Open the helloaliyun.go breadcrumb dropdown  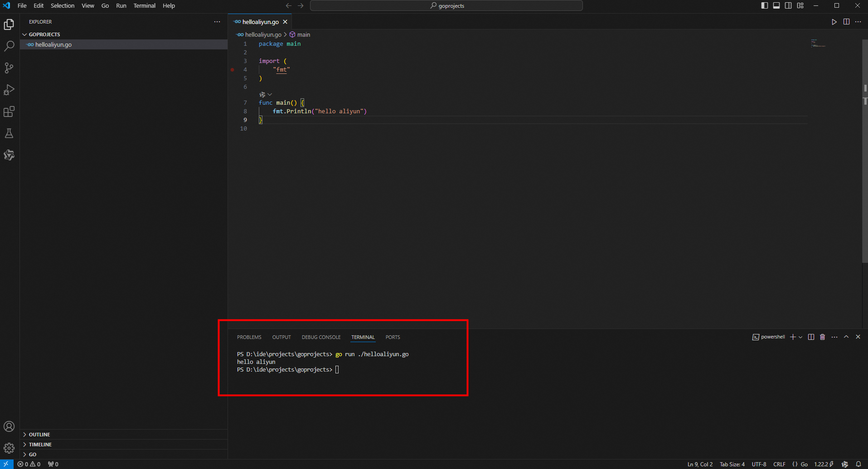259,34
